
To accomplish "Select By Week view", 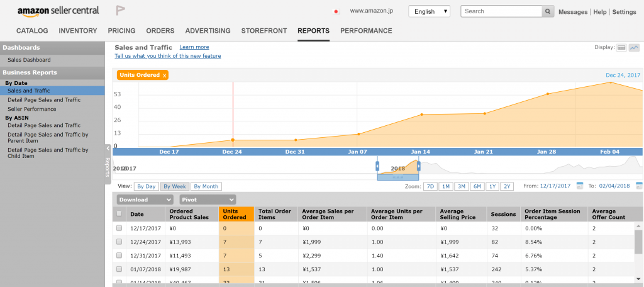I will pyautogui.click(x=175, y=187).
